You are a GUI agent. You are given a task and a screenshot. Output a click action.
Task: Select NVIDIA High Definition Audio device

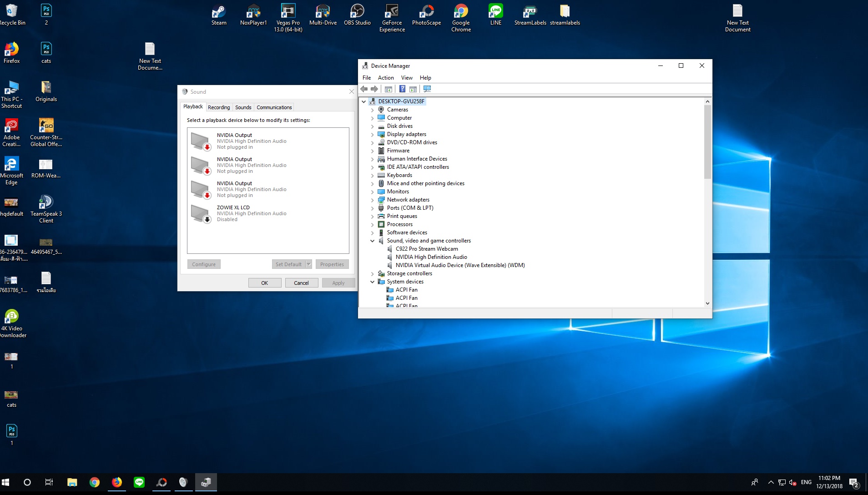[x=431, y=257]
